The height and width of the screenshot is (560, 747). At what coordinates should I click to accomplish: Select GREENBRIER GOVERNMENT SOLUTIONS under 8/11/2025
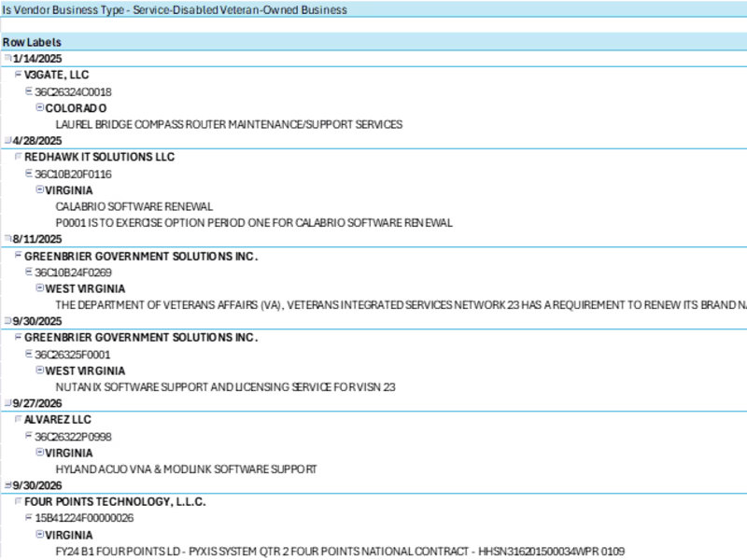141,256
